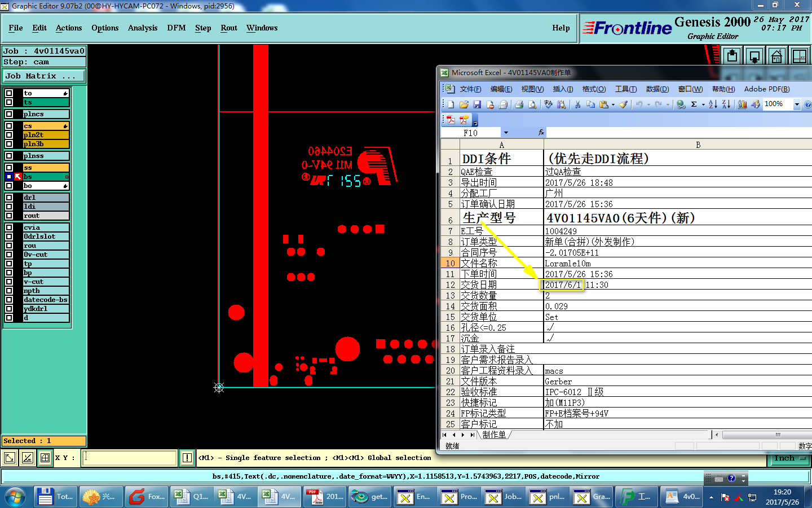Click Excel Cut scissors icon

pyautogui.click(x=577, y=104)
